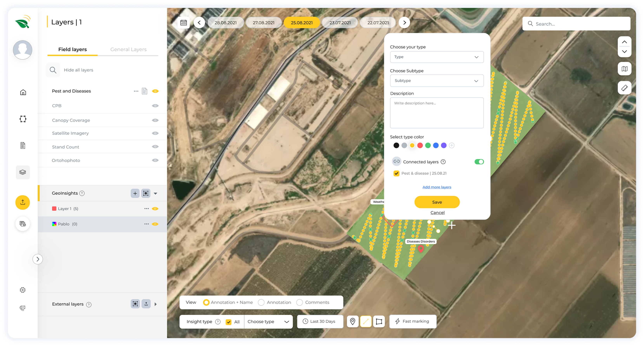The height and width of the screenshot is (346, 644).
Task: Click the upload icon in External layers
Action: coord(146,304)
